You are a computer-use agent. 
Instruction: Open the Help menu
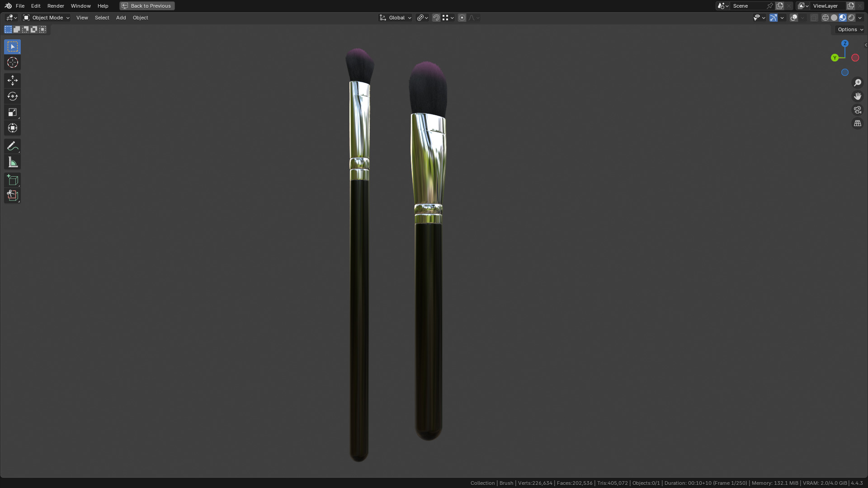click(103, 6)
